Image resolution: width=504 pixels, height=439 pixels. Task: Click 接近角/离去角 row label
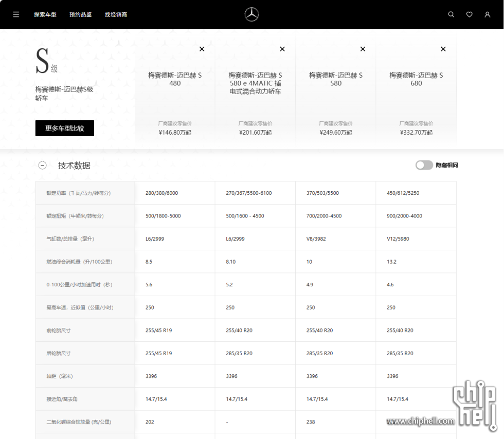(62, 399)
